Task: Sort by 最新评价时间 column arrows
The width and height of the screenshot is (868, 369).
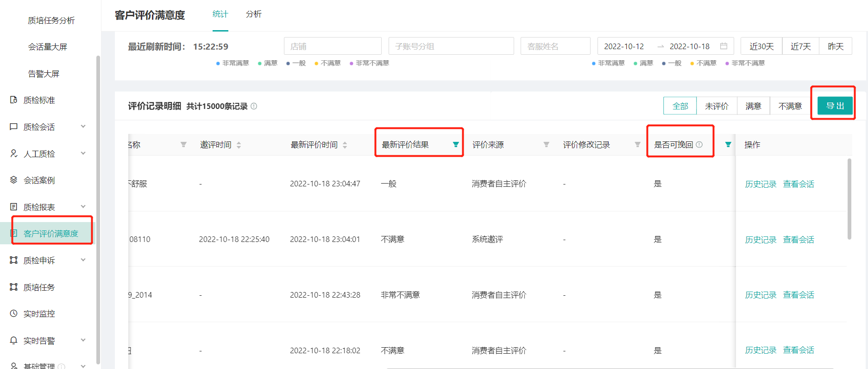Action: [345, 145]
